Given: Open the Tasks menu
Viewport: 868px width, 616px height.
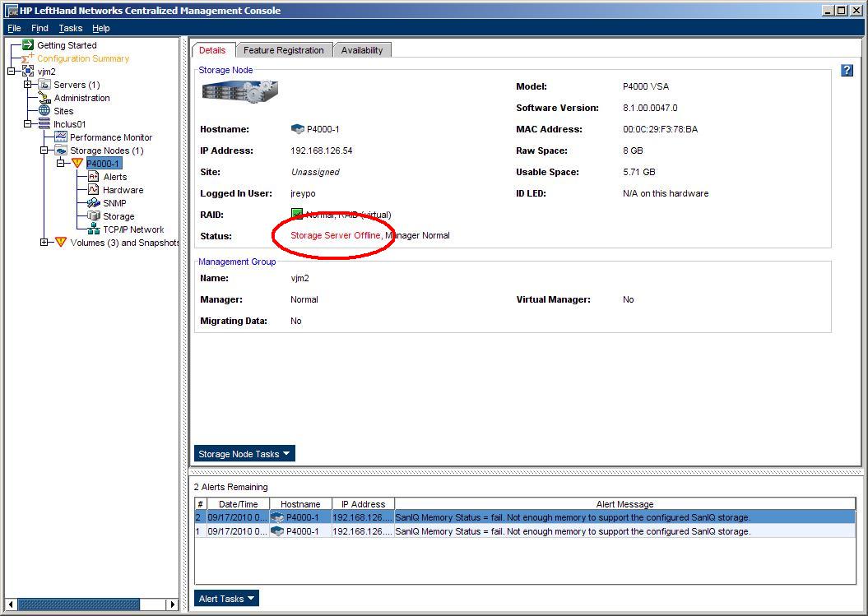Looking at the screenshot, I should coord(71,28).
